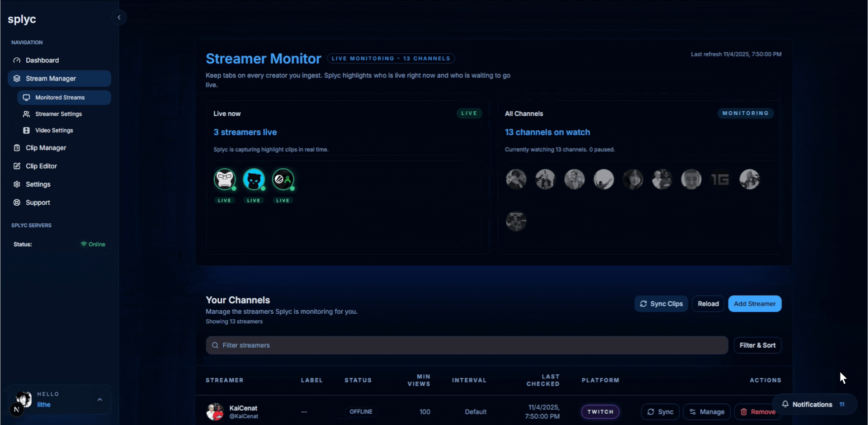Click the Reload button above Your Channels

point(708,303)
